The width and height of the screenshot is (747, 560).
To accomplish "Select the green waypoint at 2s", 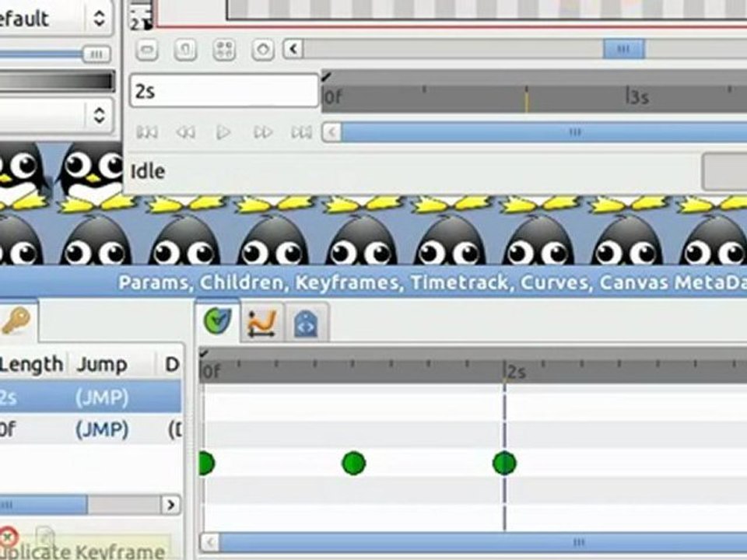I will point(504,463).
